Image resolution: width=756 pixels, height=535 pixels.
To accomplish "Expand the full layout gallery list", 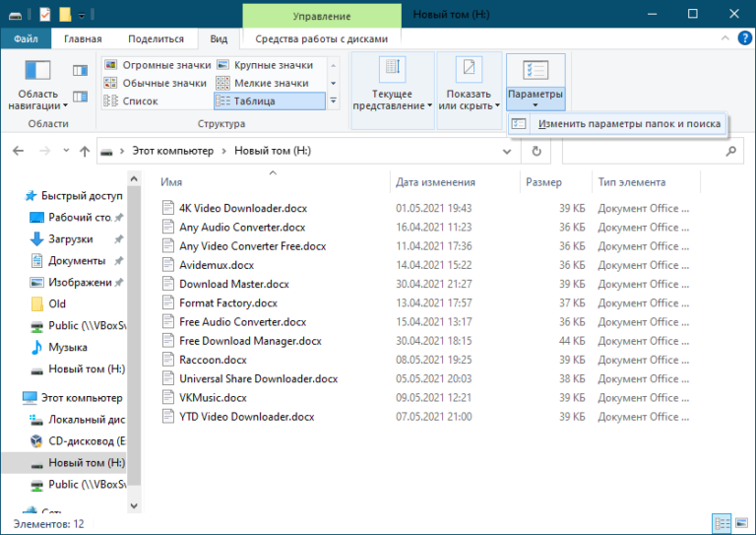I will 333,100.
